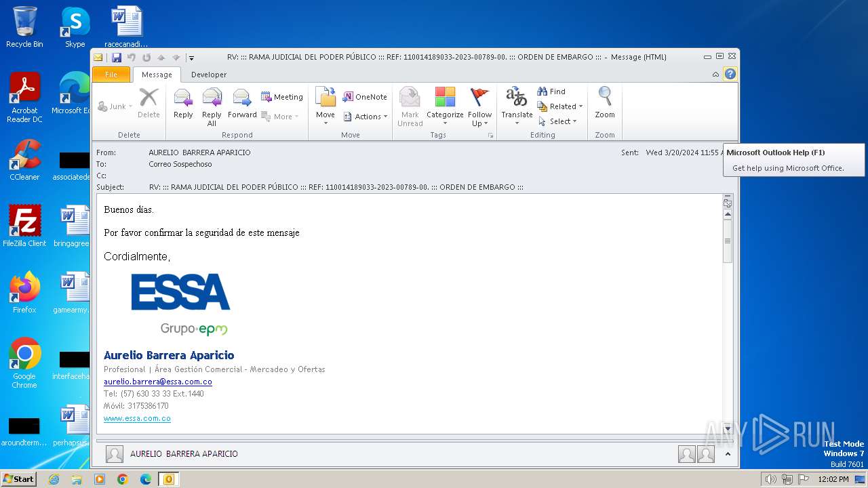Open the www.essa.com.co link
The width and height of the screenshot is (868, 488).
(x=137, y=418)
